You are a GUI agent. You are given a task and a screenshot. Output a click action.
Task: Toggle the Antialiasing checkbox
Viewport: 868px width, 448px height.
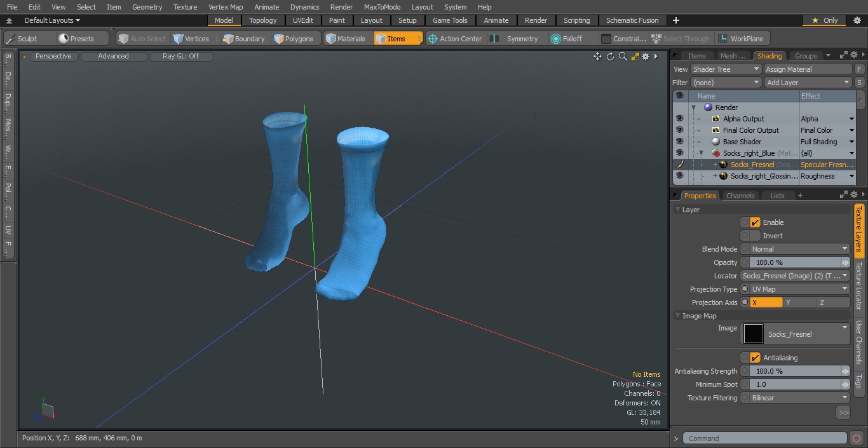click(x=755, y=358)
